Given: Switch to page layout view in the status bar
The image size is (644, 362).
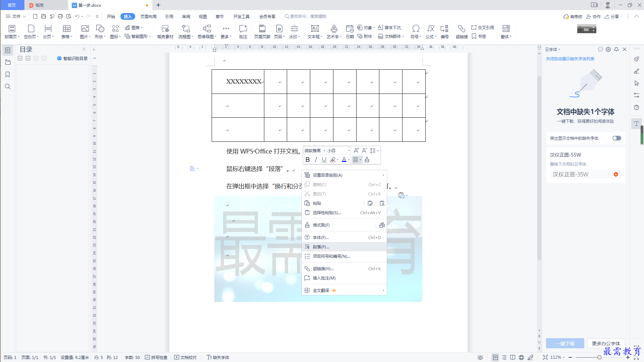Looking at the screenshot, I should [x=495, y=357].
